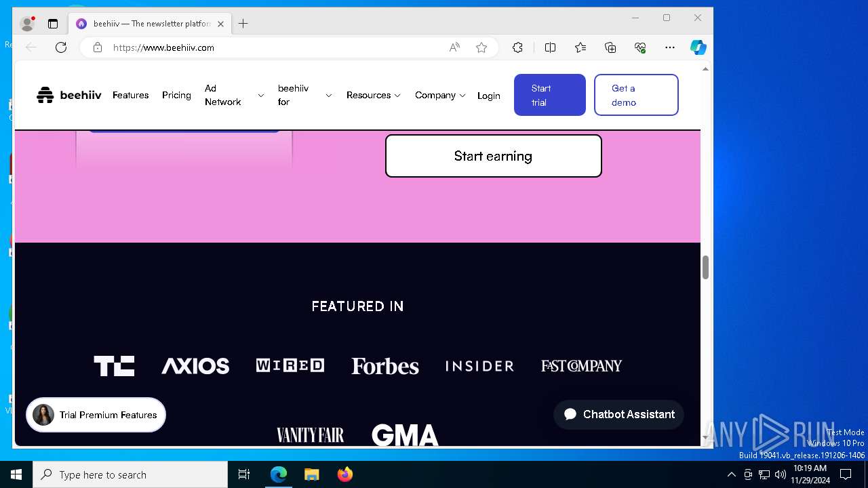
Task: Open the Features nav item
Action: [x=130, y=95]
